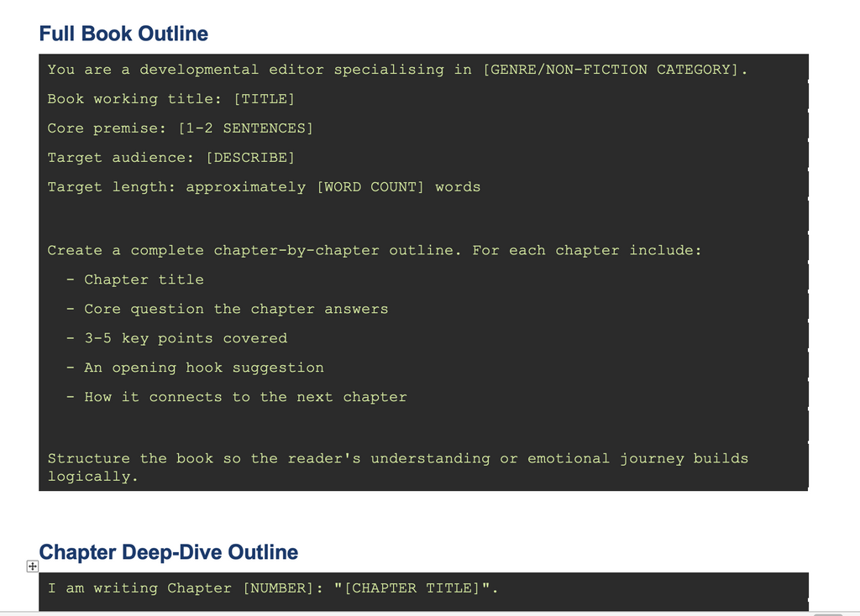The height and width of the screenshot is (616, 860).
Task: Click the "Full Book Outline" heading
Action: [123, 34]
